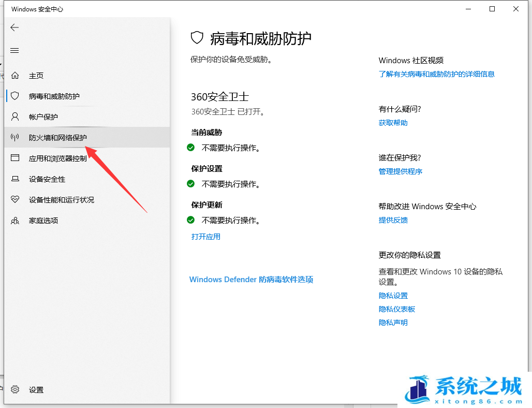
Task: Click the back arrow icon
Action: click(x=14, y=27)
